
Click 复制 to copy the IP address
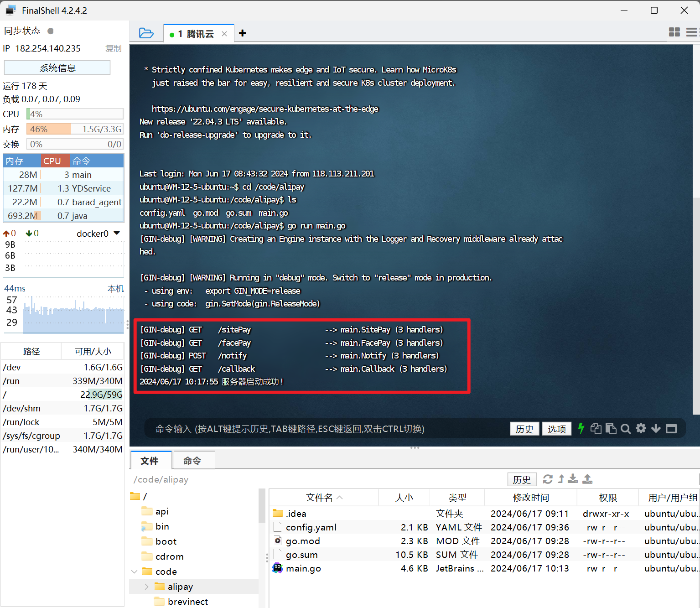113,48
